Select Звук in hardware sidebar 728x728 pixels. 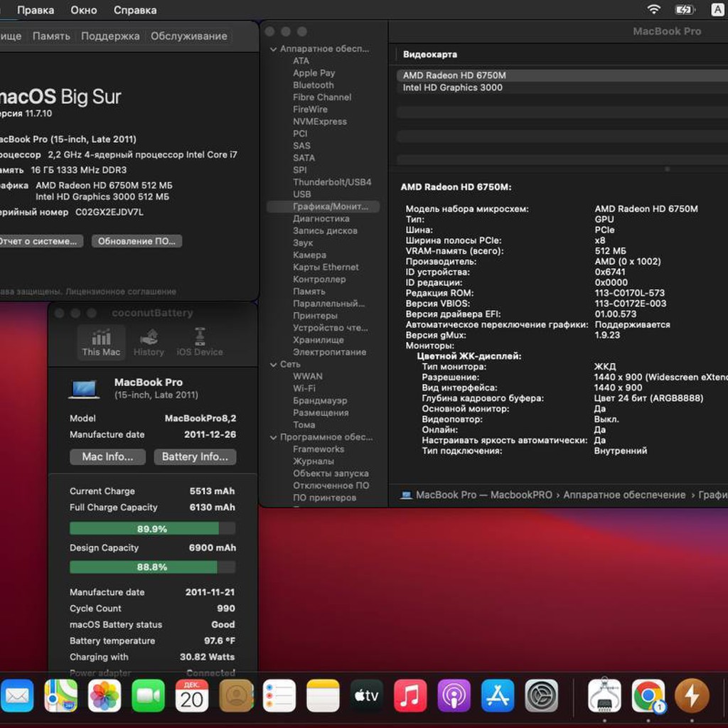click(x=303, y=243)
